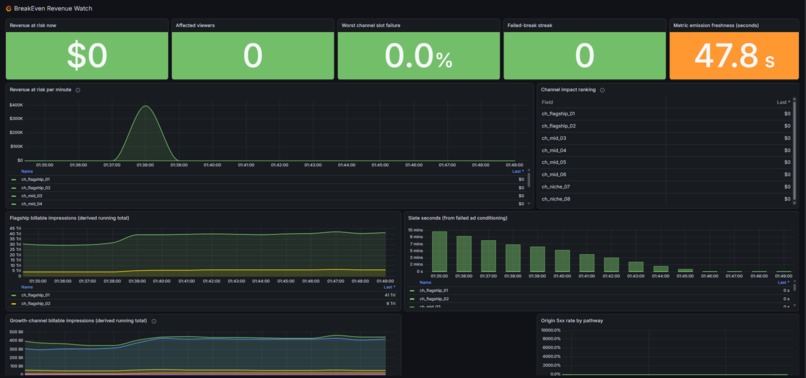Screen dimensions: 806x378
Task: Click the scrollbar in Revenue at risk legend
Action: pos(529,180)
